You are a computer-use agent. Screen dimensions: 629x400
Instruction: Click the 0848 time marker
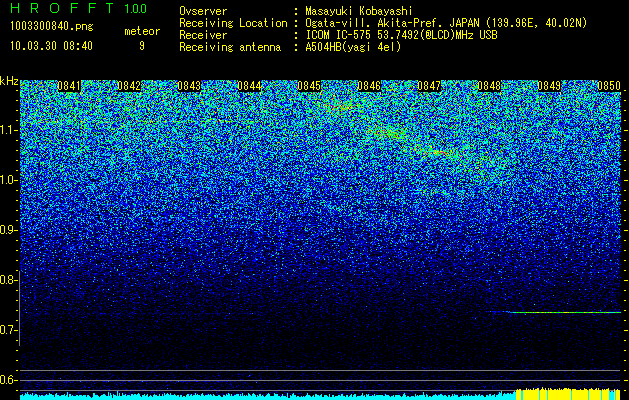[x=489, y=86]
